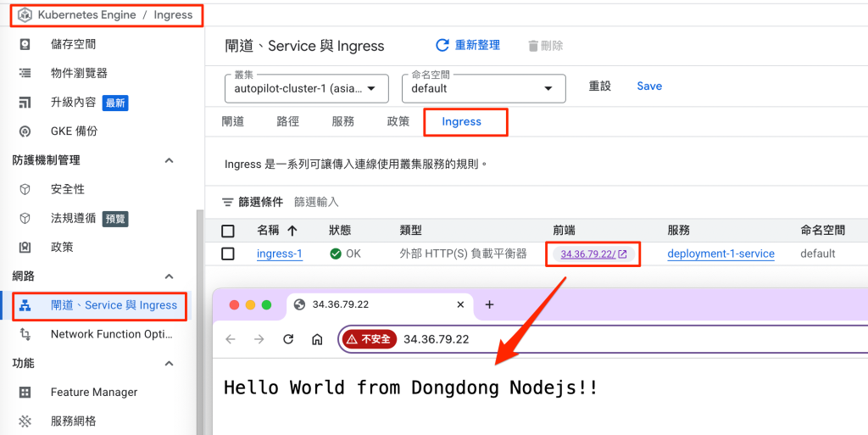
Task: Open 物件瀏覽器 object browser icon
Action: point(25,74)
